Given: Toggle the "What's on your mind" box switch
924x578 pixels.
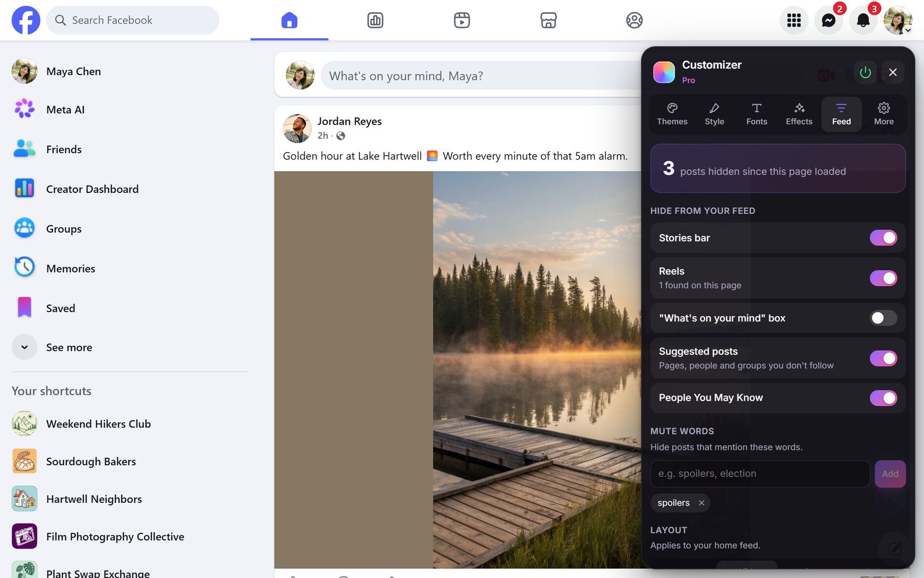Looking at the screenshot, I should 883,318.
